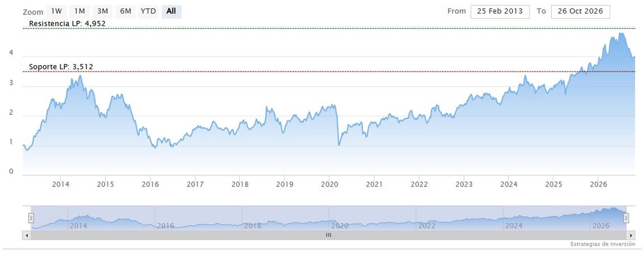The width and height of the screenshot is (644, 256).
Task: Grab the left navigator range handle
Action: (x=31, y=218)
